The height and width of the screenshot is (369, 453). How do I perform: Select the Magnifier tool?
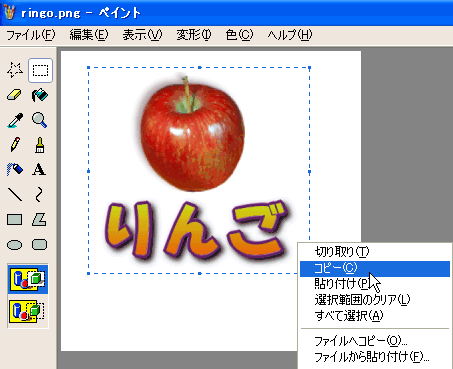[x=40, y=120]
